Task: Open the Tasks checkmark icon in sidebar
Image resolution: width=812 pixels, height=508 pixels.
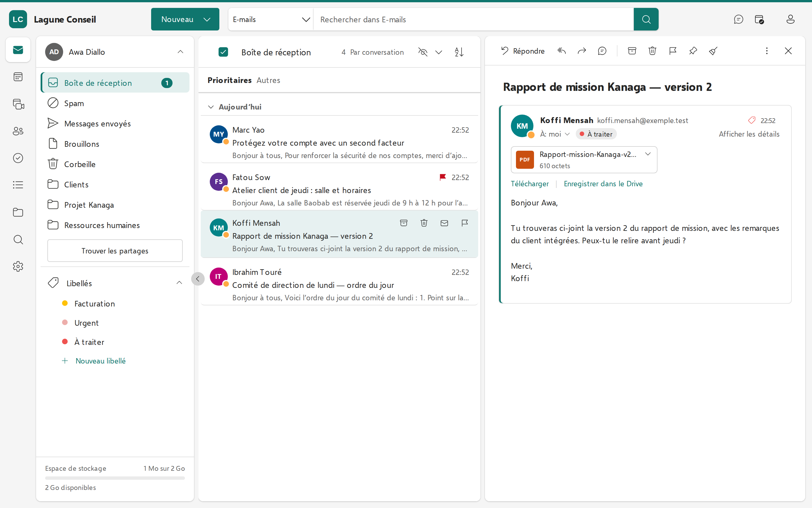Action: (x=18, y=158)
